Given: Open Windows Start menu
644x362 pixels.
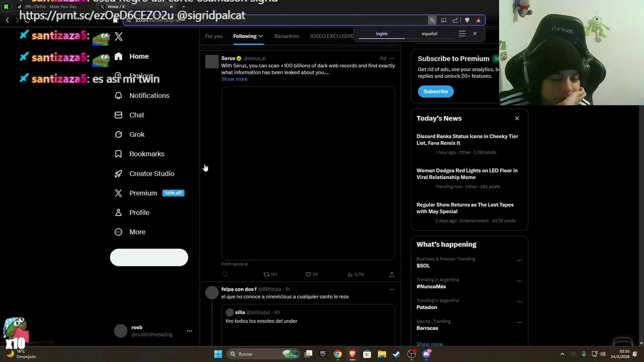Looking at the screenshot, I should (x=218, y=354).
